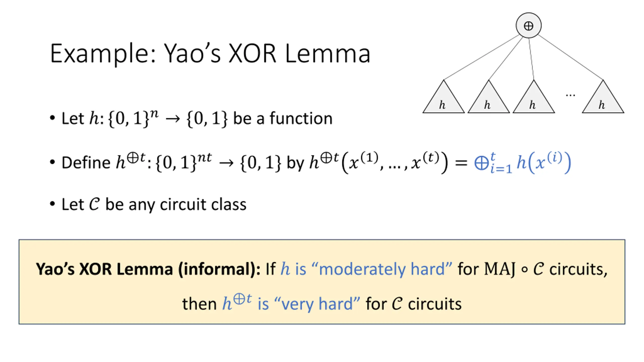
Task: Click the line connecting XOR to rightmost triangle
Action: 570,57
